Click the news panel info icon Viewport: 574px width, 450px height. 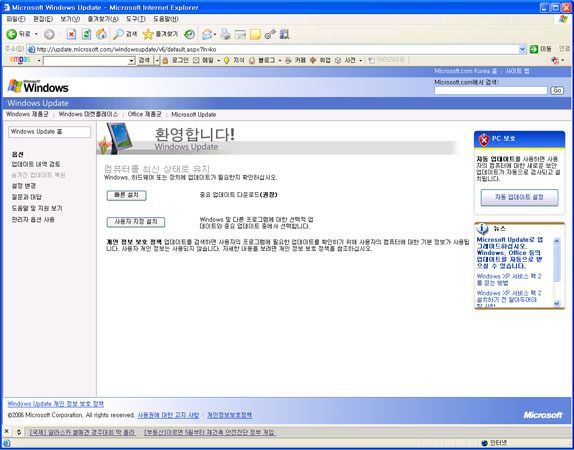pyautogui.click(x=482, y=229)
